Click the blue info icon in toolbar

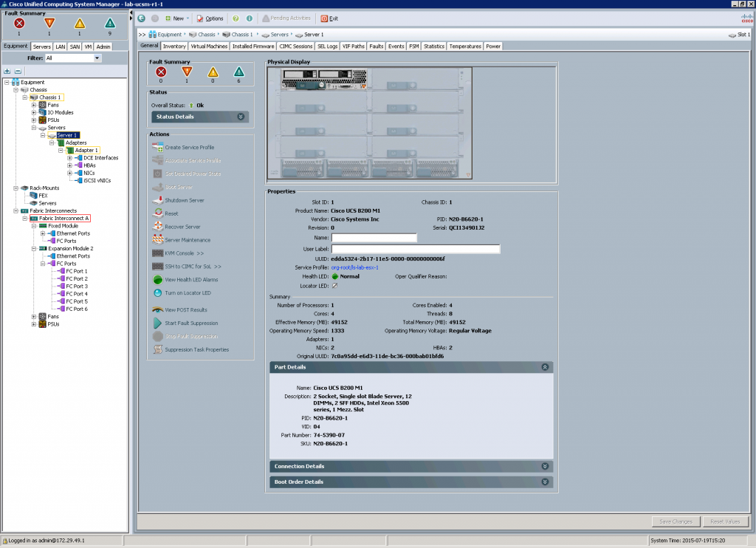click(250, 18)
